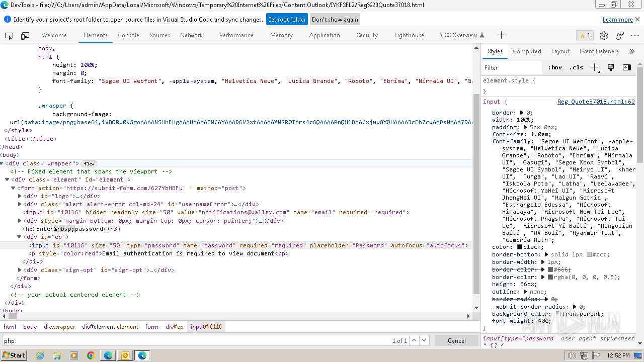This screenshot has height=362, width=644.
Task: Open the Lighthouse tab
Action: click(x=409, y=35)
